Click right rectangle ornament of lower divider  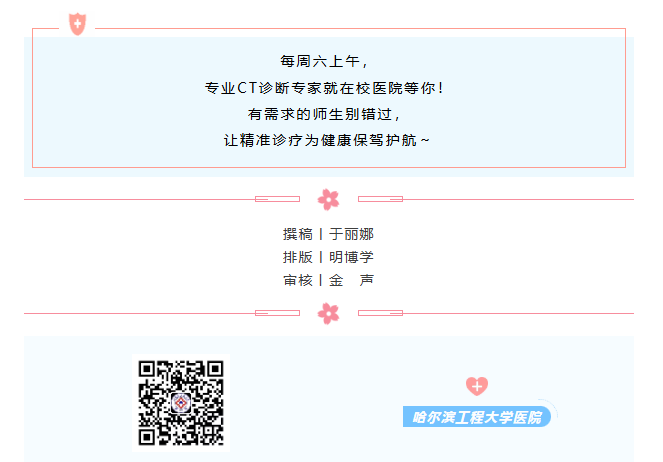pos(380,313)
